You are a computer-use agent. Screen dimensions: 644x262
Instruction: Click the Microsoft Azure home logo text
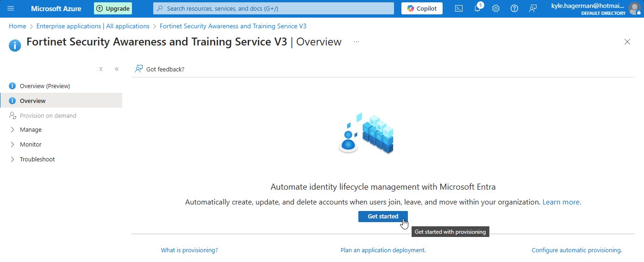coord(56,8)
